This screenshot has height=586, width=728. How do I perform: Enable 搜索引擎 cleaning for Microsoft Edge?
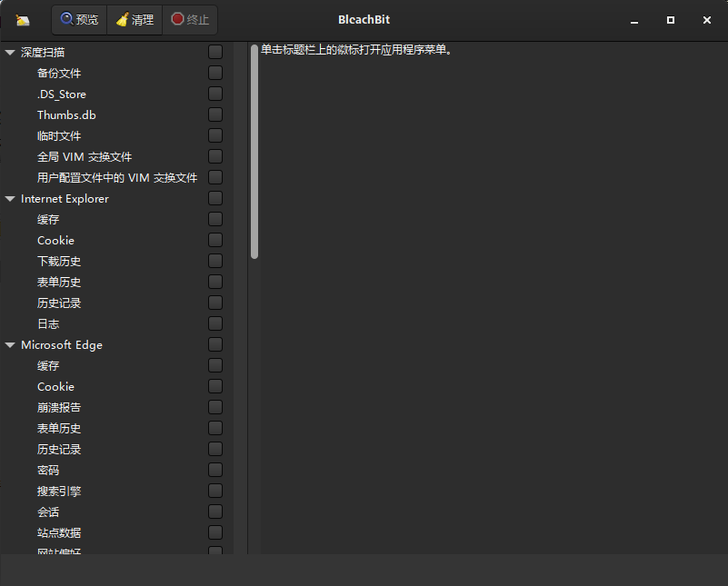[x=214, y=491]
